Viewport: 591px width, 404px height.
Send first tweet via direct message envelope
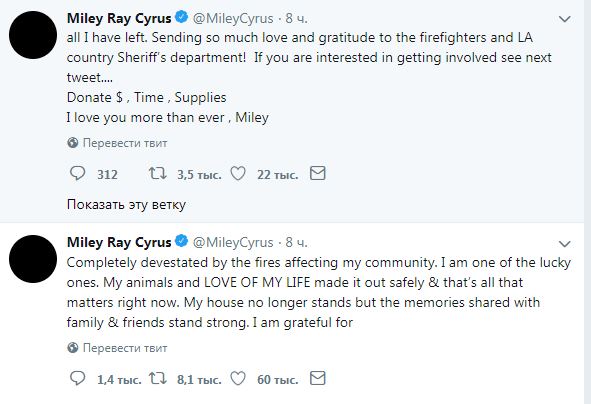coord(317,173)
